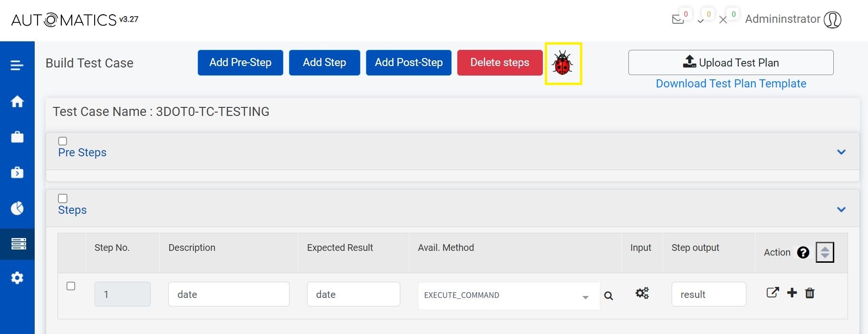Click the Add Post-Step button
The image size is (868, 334).
click(x=408, y=63)
